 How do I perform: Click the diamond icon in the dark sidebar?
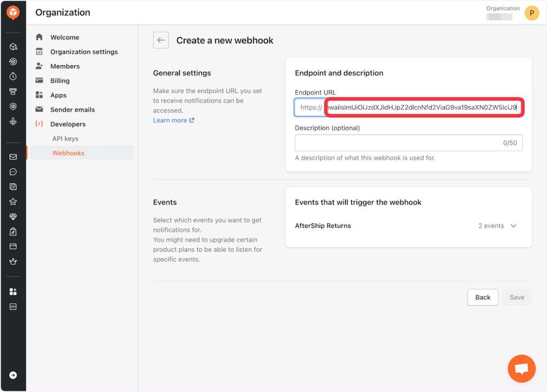pos(13,217)
